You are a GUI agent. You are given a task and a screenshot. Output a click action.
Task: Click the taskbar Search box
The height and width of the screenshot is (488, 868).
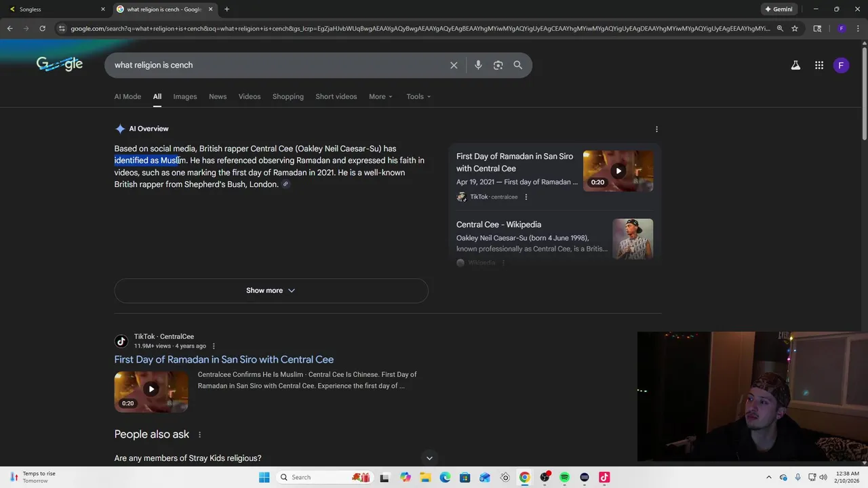[323, 477]
